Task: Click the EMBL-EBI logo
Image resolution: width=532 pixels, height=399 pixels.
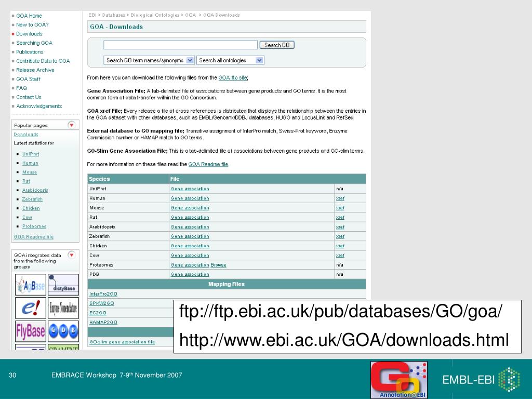Action: [x=481, y=379]
